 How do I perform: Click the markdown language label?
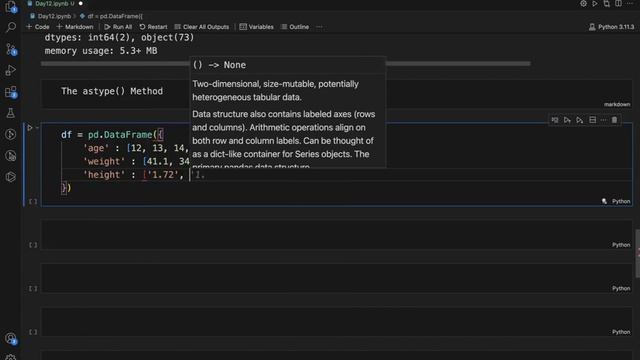[617, 104]
